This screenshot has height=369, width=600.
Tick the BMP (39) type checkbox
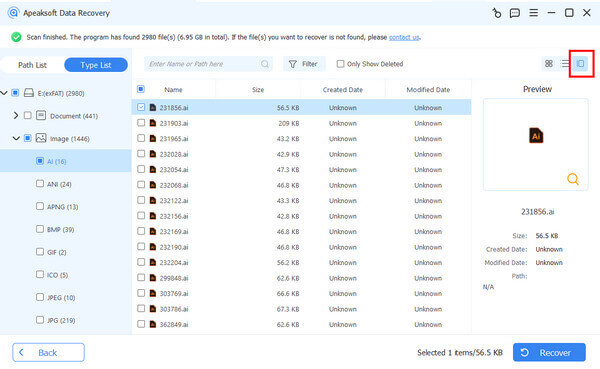[x=40, y=229]
